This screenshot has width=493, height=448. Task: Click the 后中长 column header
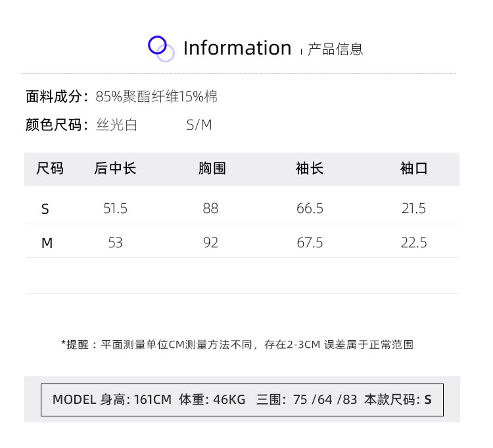click(115, 168)
